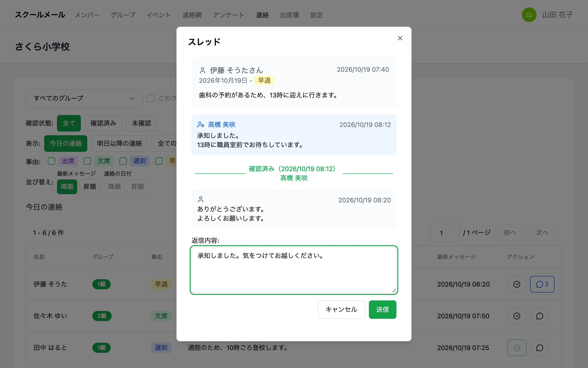Click the 山 user avatar
Image resolution: width=588 pixels, height=368 pixels.
pyautogui.click(x=529, y=15)
